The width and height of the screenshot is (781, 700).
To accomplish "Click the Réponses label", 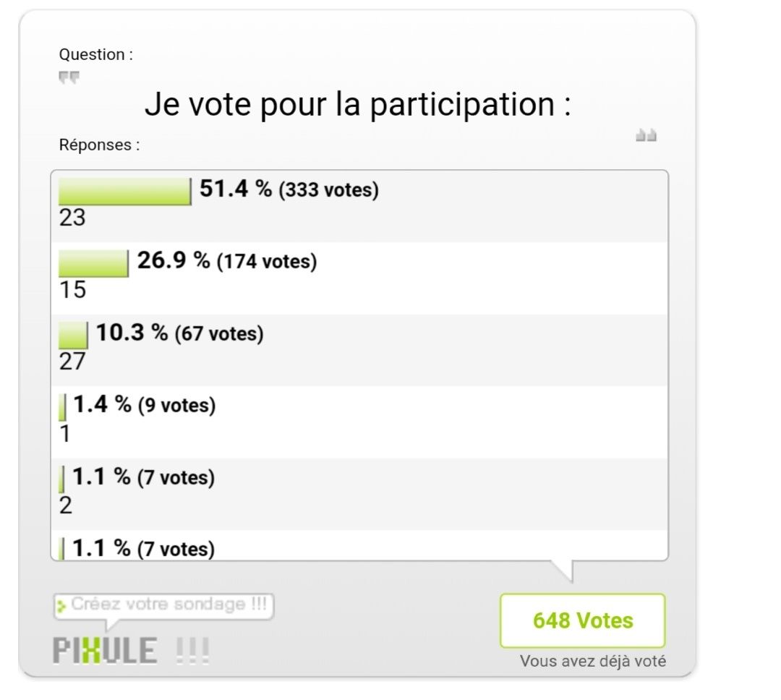I will (100, 145).
